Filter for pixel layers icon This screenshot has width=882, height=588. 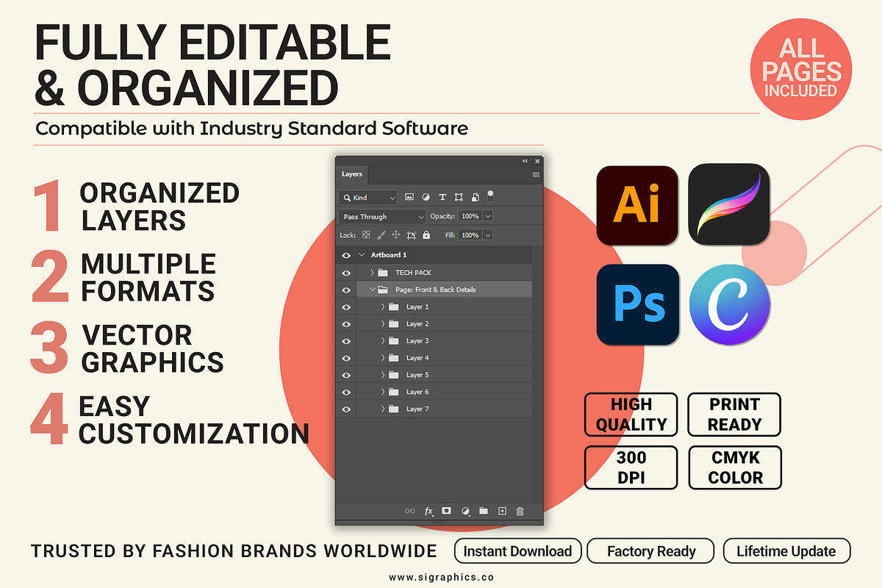point(409,197)
